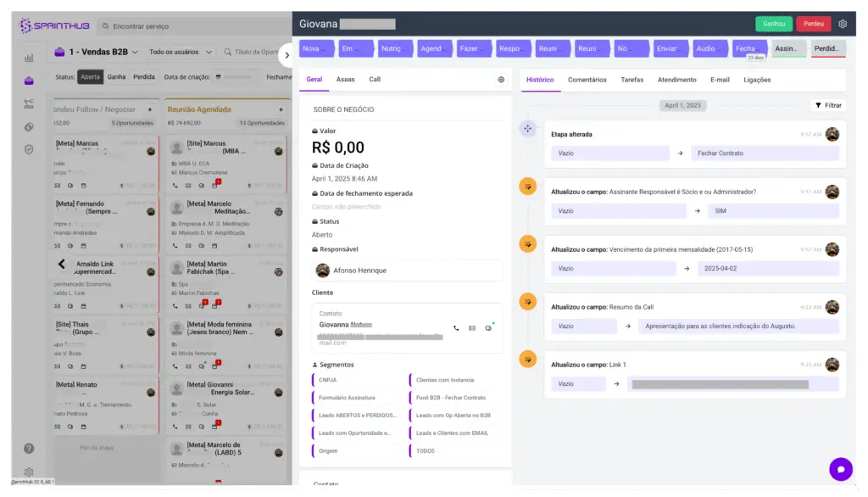Click phone icon on [Site] Marcus card

click(175, 186)
